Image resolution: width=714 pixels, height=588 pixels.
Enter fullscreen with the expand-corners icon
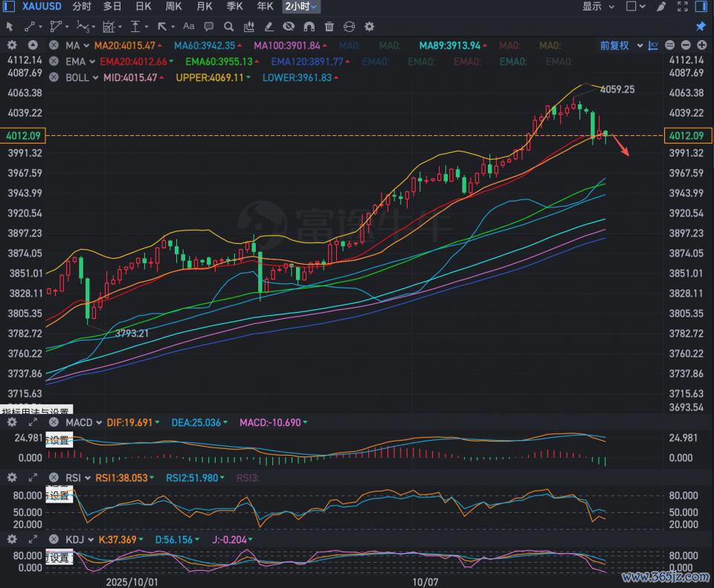[682, 7]
